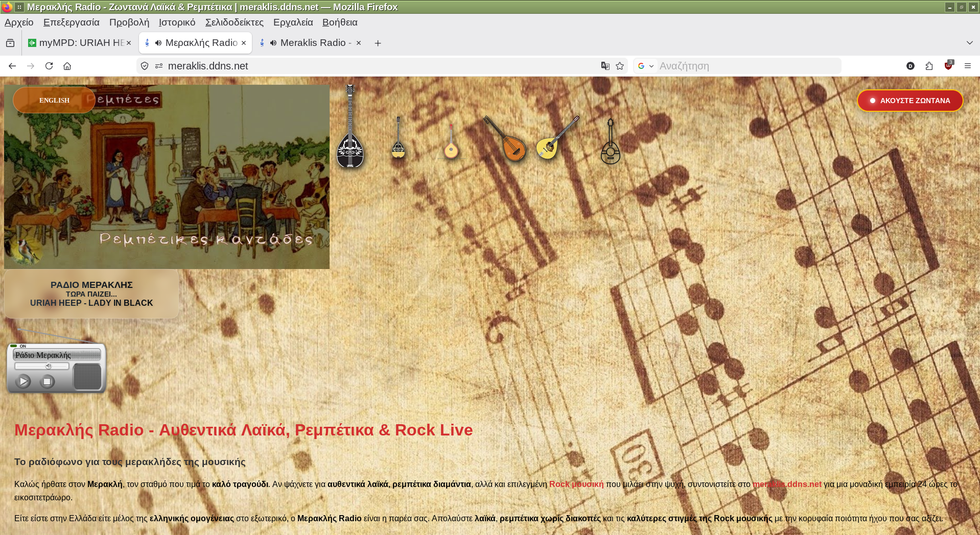The width and height of the screenshot is (980, 535).
Task: Open the Firefox extensions puzzle icon
Action: pos(929,66)
